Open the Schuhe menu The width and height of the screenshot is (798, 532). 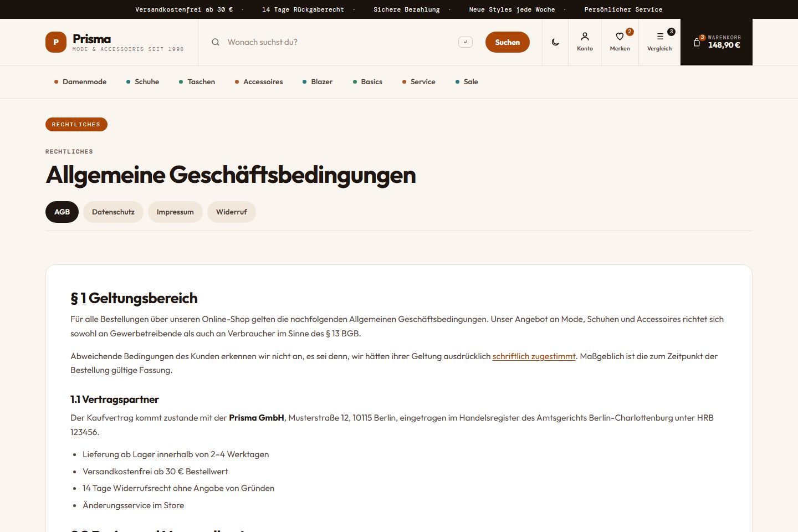[x=142, y=82]
